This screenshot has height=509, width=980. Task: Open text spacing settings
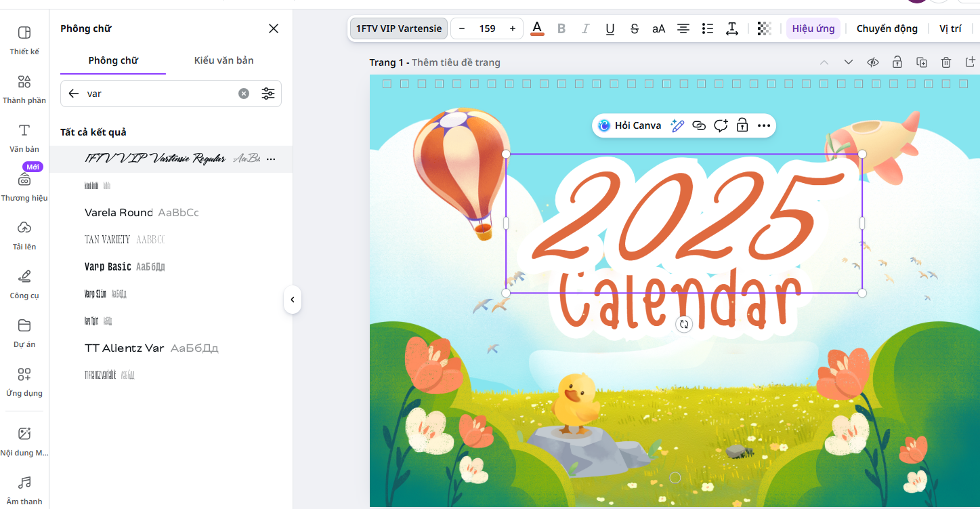click(x=732, y=28)
